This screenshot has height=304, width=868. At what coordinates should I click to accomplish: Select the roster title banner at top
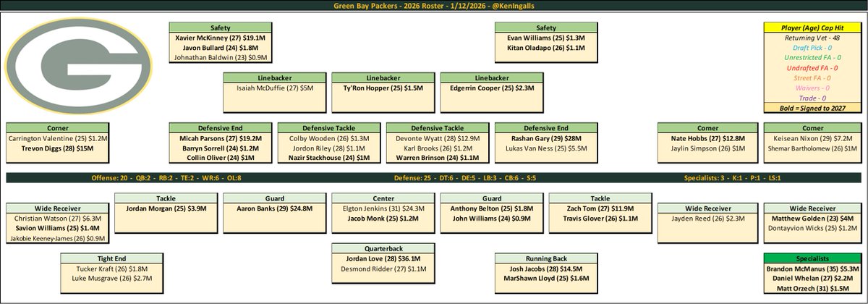[x=434, y=6]
